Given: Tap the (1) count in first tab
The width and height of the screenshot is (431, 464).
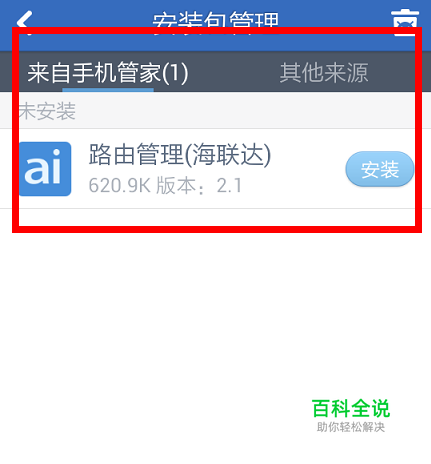Looking at the screenshot, I should point(175,73).
